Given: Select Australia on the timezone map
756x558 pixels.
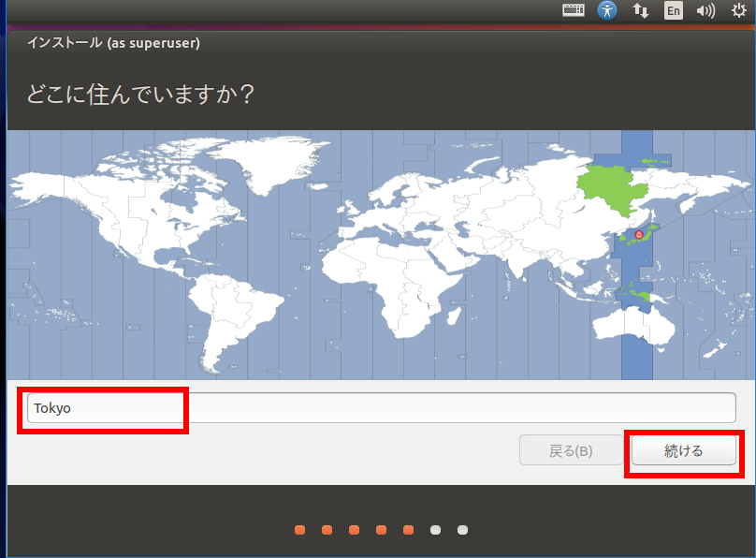Looking at the screenshot, I should (x=633, y=327).
